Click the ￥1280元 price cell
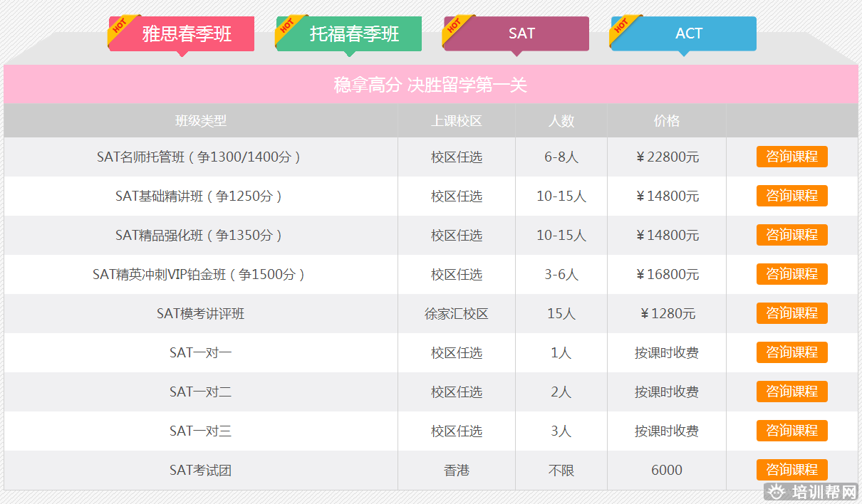This screenshot has height=504, width=862. (x=667, y=314)
